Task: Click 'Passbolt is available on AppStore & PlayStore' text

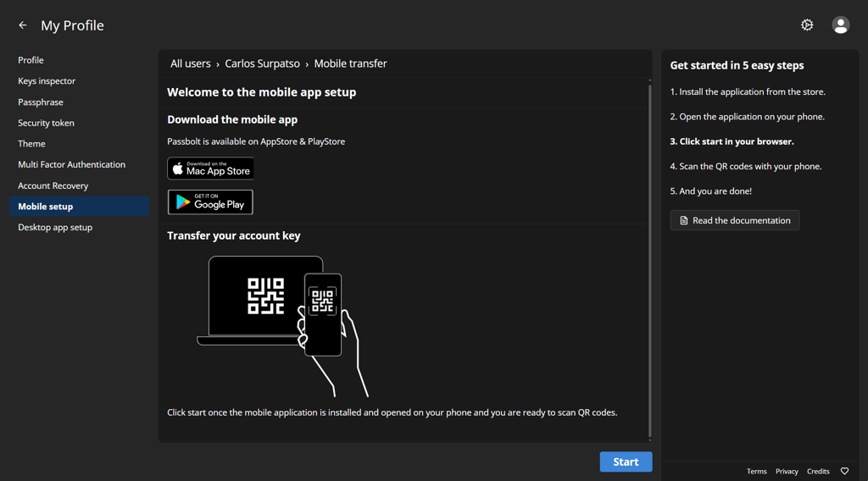Action: [256, 141]
